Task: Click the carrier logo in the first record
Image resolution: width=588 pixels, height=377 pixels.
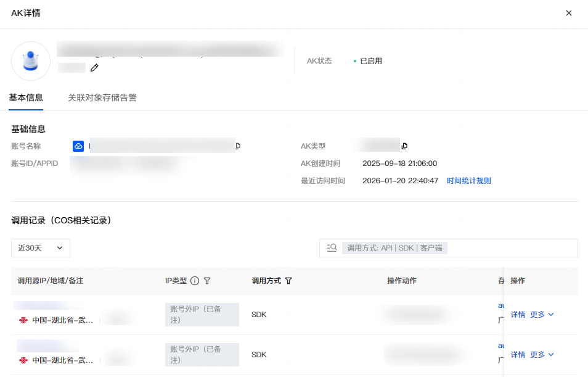Action: [23, 321]
